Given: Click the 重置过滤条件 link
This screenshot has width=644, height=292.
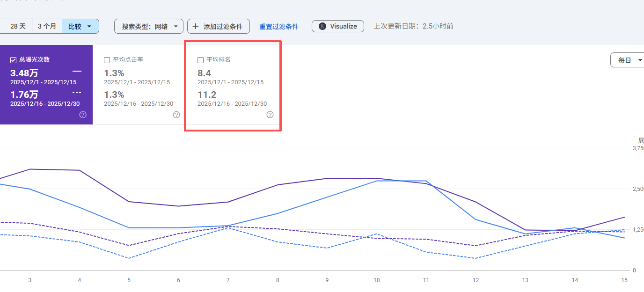Looking at the screenshot, I should 279,27.
